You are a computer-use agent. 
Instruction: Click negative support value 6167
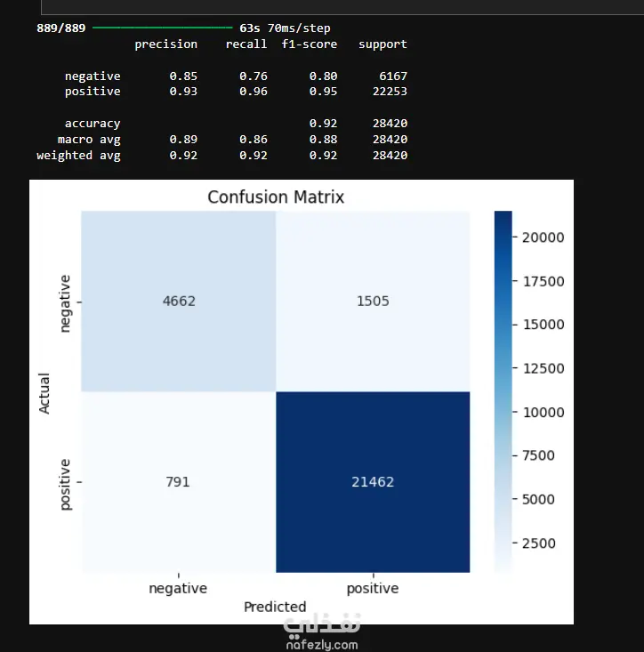[393, 76]
